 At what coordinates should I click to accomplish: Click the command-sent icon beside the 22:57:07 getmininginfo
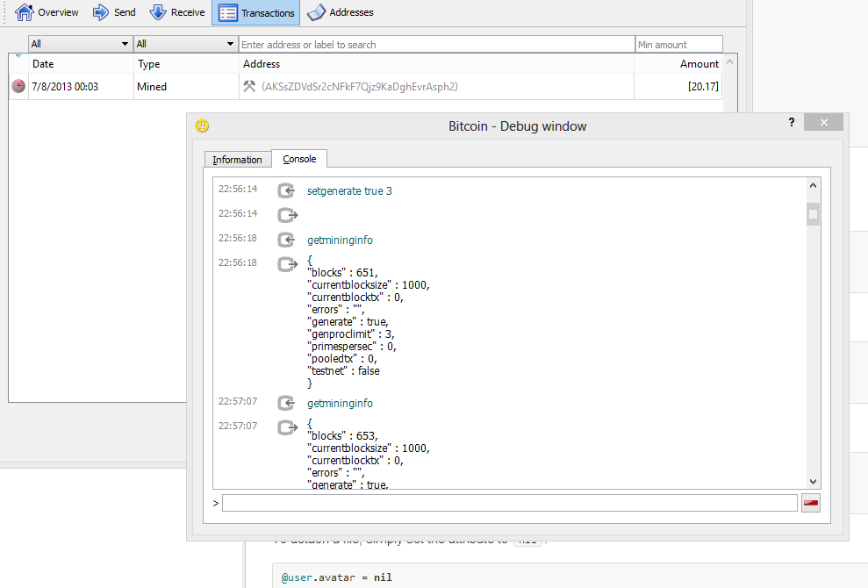pos(287,403)
